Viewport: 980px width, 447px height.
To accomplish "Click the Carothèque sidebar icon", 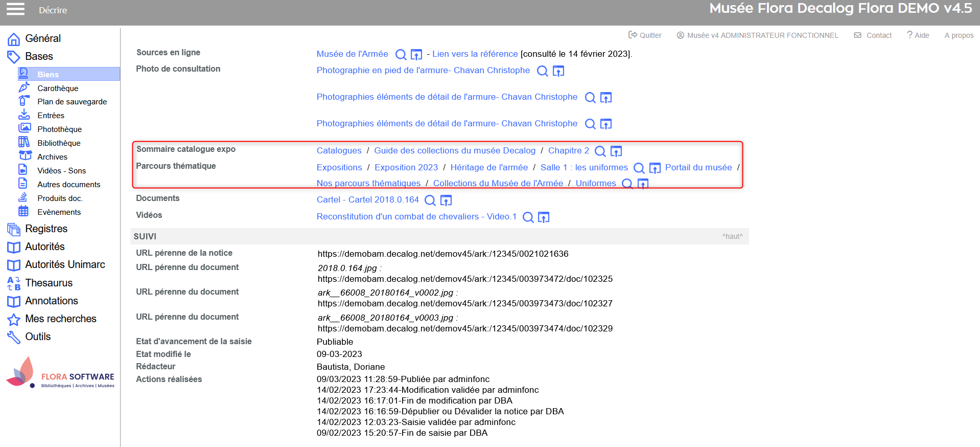I will coord(24,88).
